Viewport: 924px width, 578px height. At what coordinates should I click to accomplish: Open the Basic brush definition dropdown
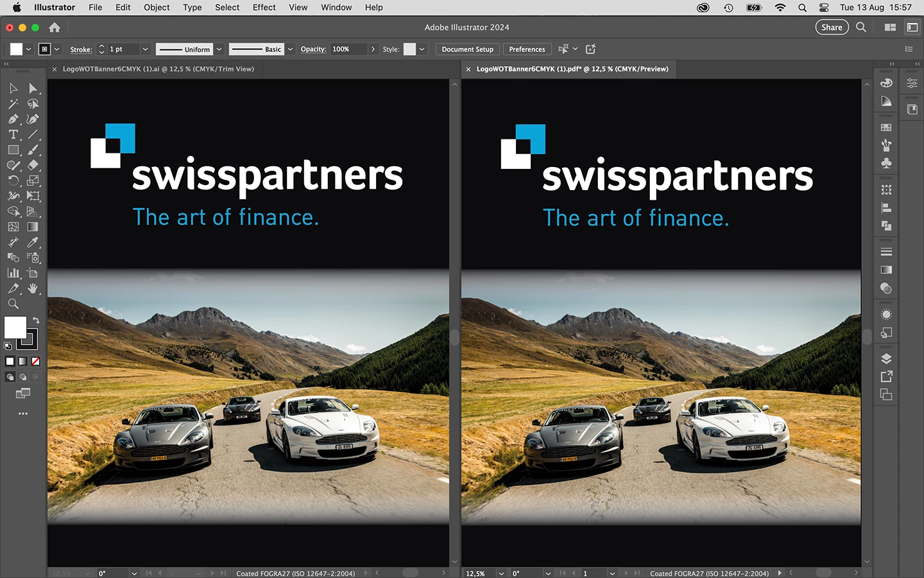[290, 49]
